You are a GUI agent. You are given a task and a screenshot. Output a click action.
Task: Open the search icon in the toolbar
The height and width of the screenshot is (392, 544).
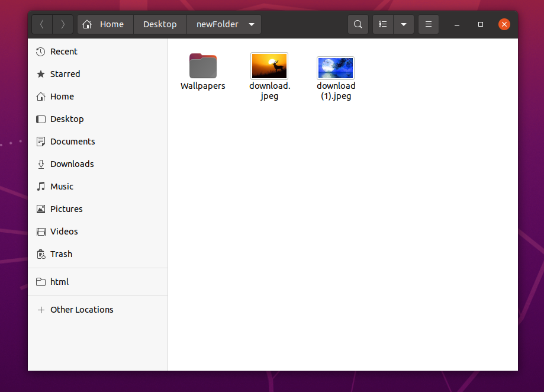click(358, 24)
